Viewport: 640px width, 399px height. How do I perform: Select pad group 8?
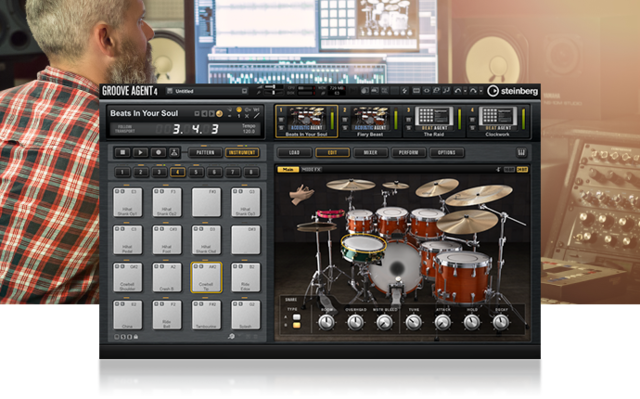pyautogui.click(x=251, y=172)
